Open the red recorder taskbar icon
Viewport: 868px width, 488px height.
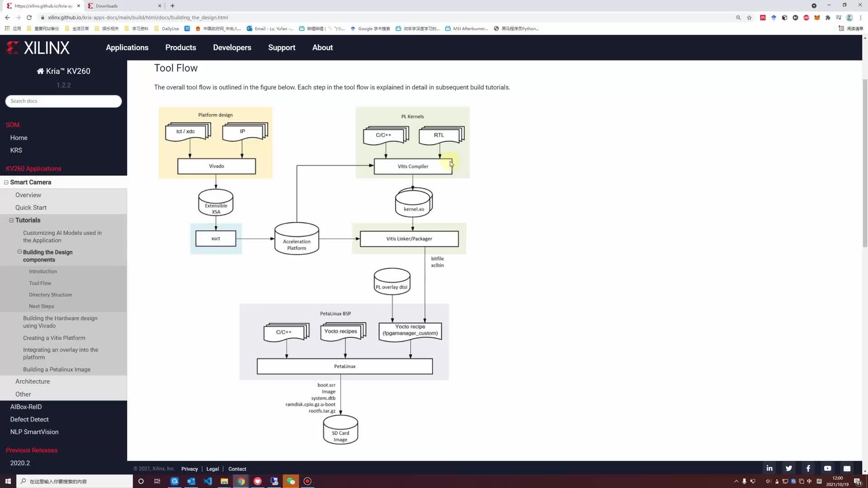pyautogui.click(x=307, y=481)
